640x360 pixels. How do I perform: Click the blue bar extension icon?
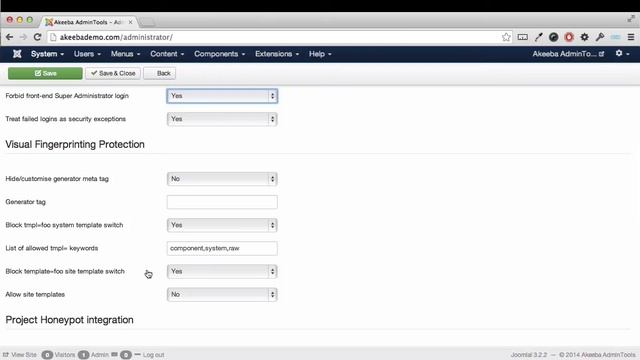[x=616, y=37]
